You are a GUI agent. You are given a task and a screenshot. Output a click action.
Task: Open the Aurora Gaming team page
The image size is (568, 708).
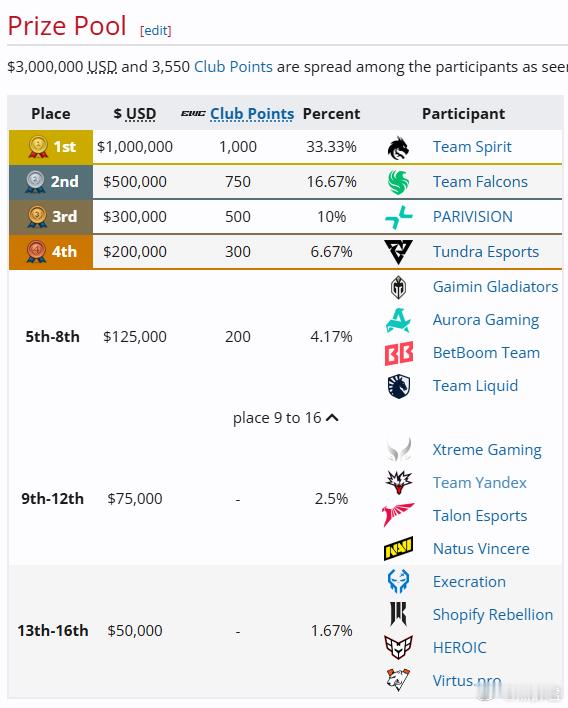coord(486,320)
